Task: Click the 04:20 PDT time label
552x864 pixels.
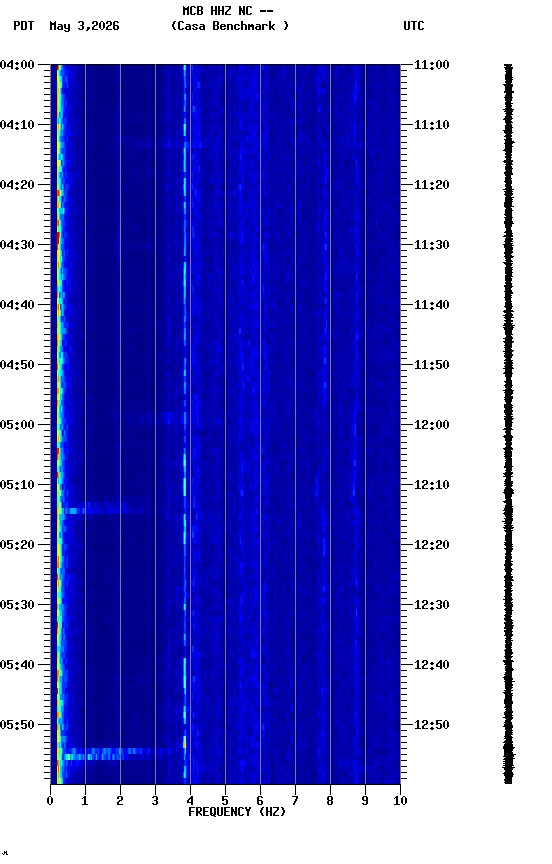Action: pyautogui.click(x=17, y=185)
